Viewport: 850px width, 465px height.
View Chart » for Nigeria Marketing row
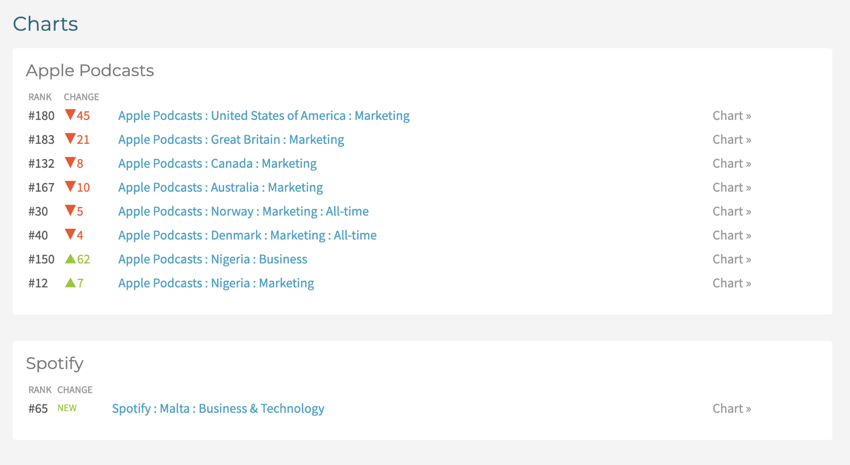coord(731,284)
